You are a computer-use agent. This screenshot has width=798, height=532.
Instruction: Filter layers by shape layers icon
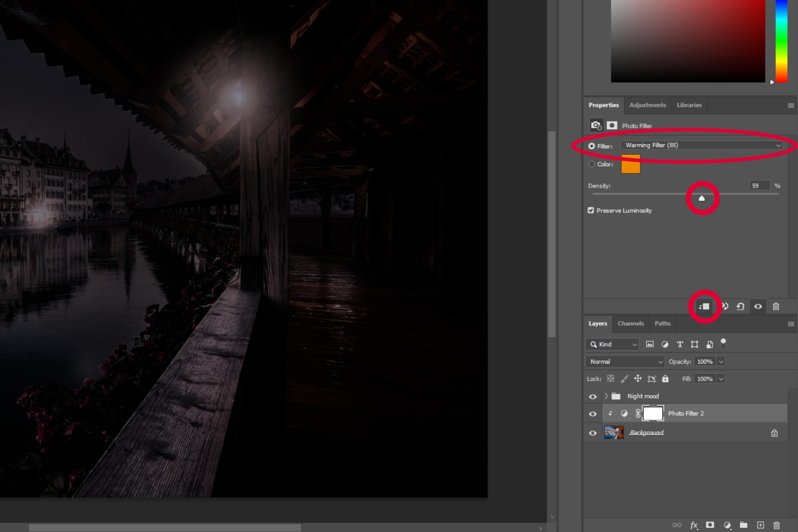695,344
